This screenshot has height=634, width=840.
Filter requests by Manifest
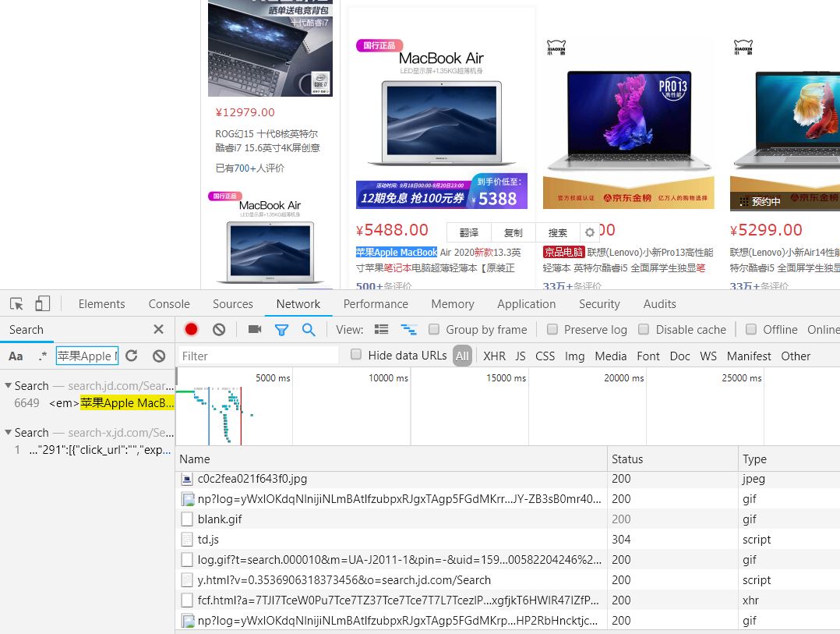(749, 356)
